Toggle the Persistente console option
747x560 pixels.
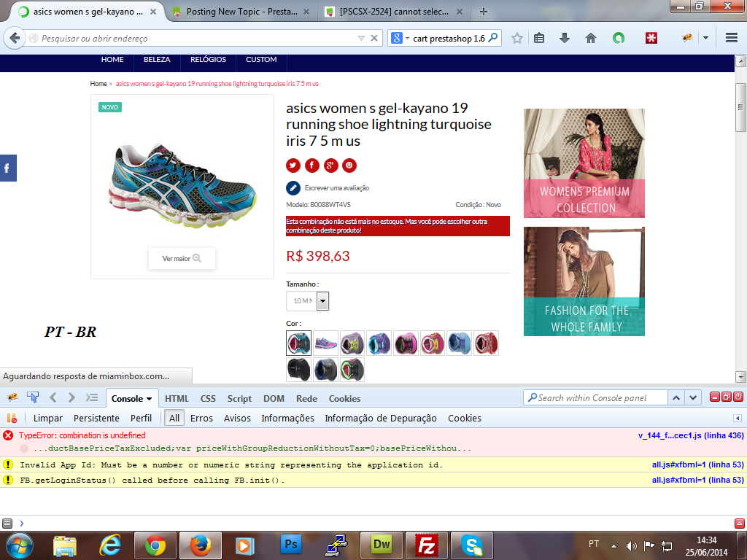(x=96, y=418)
